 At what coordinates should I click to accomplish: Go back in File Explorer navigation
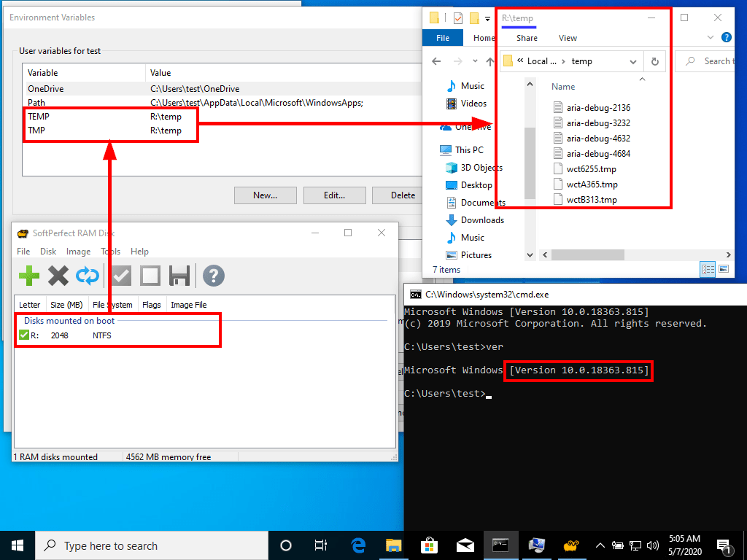(436, 61)
